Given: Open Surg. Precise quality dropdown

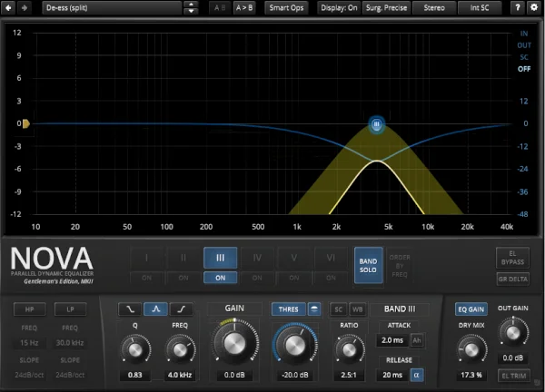Looking at the screenshot, I should click(x=387, y=7).
